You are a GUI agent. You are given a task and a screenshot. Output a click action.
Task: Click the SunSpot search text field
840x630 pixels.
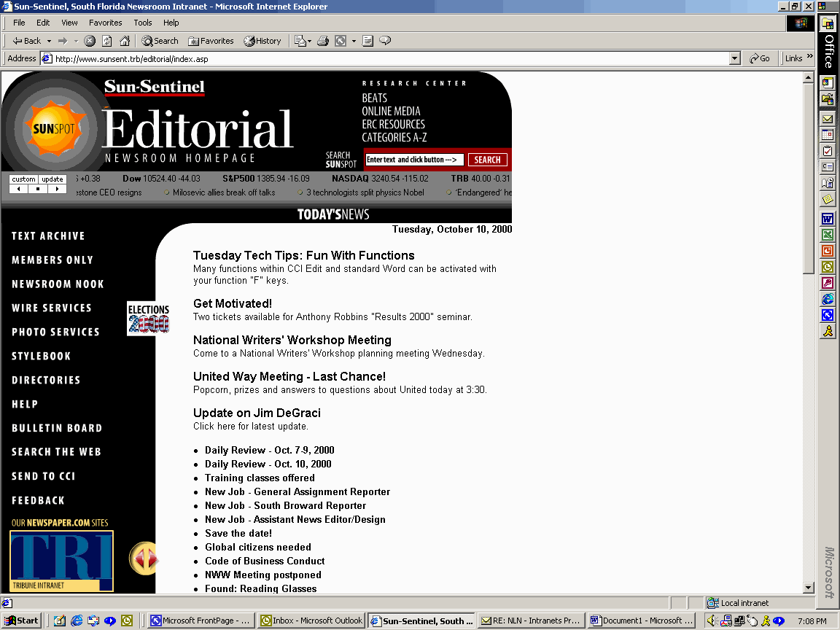[414, 160]
